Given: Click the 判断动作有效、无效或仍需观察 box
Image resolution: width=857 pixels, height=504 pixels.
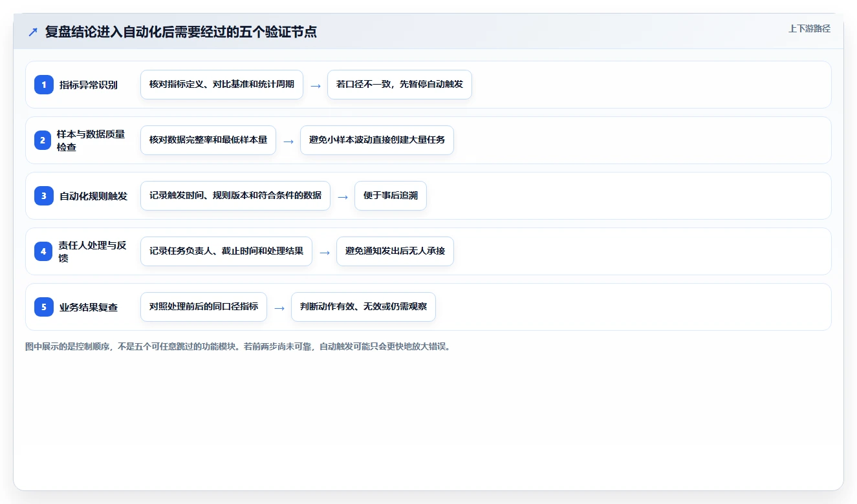Looking at the screenshot, I should 363,307.
